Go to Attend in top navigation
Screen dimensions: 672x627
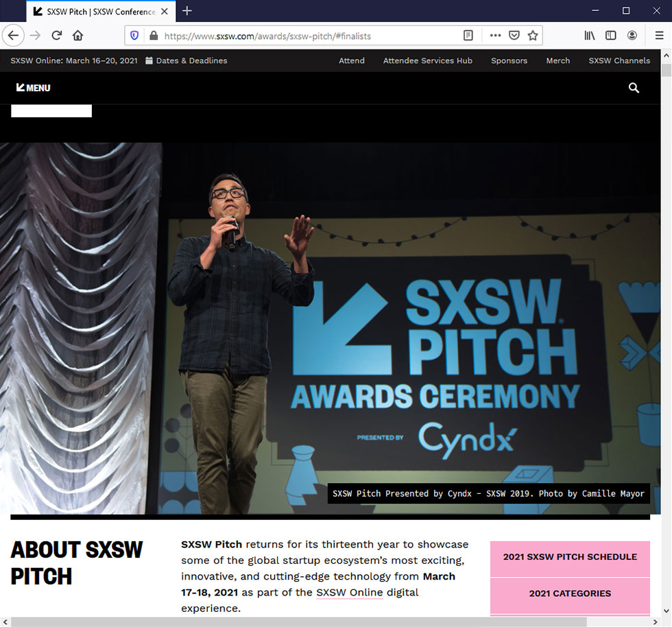[351, 60]
